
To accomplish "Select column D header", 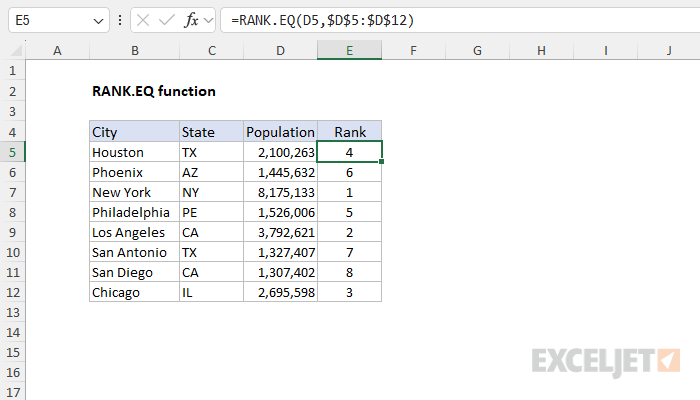I will click(280, 50).
